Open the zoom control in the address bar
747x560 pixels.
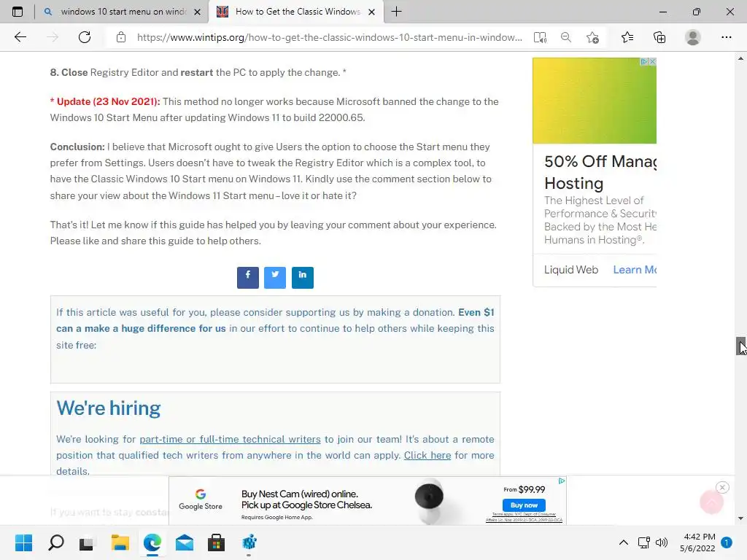(x=565, y=37)
